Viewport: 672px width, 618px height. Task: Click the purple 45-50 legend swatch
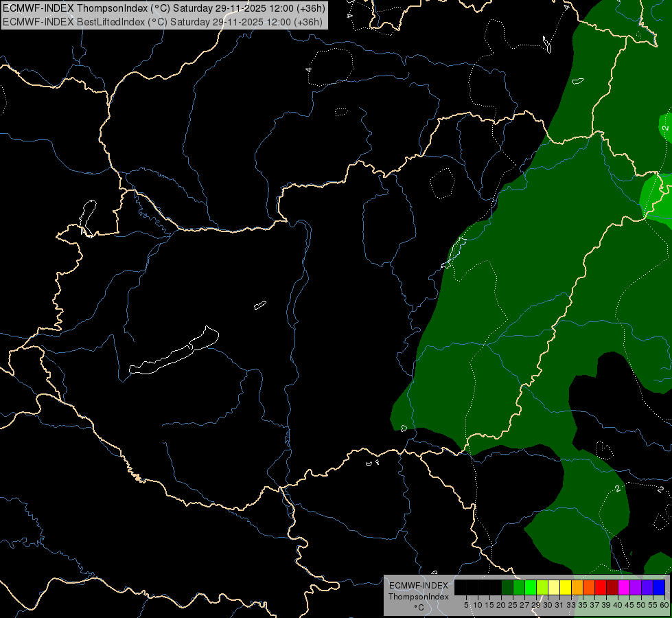[636, 587]
